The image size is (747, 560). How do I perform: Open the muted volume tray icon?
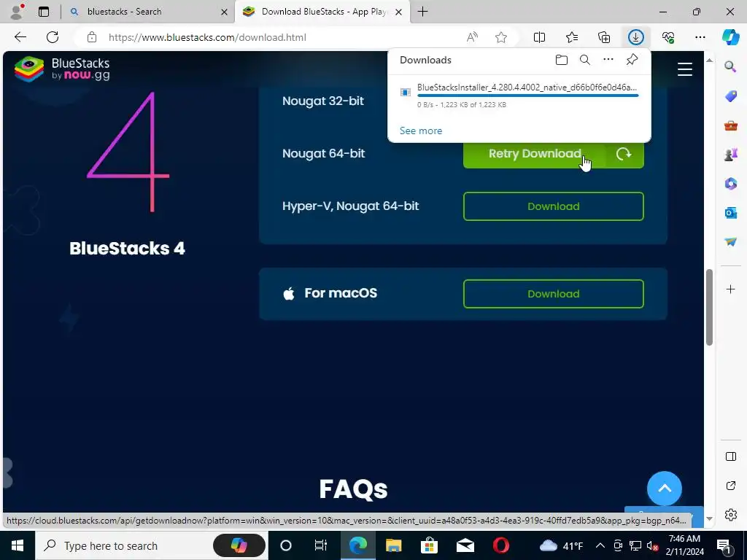coord(653,545)
